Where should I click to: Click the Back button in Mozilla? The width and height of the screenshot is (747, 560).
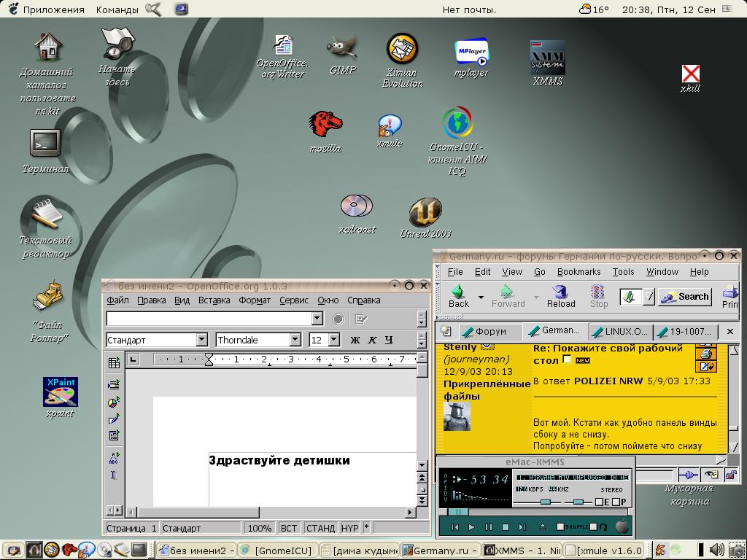point(458,297)
